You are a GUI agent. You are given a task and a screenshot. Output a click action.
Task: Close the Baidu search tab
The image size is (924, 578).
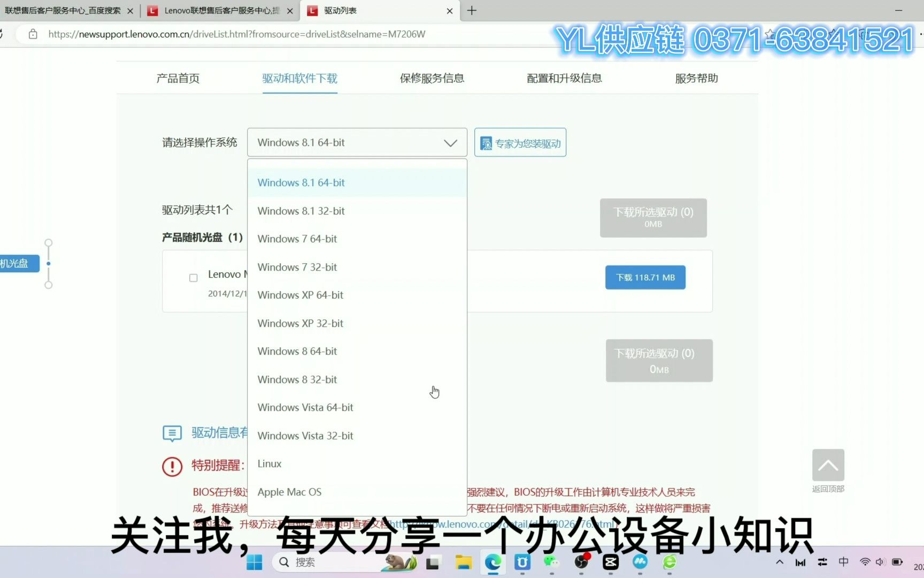point(130,11)
